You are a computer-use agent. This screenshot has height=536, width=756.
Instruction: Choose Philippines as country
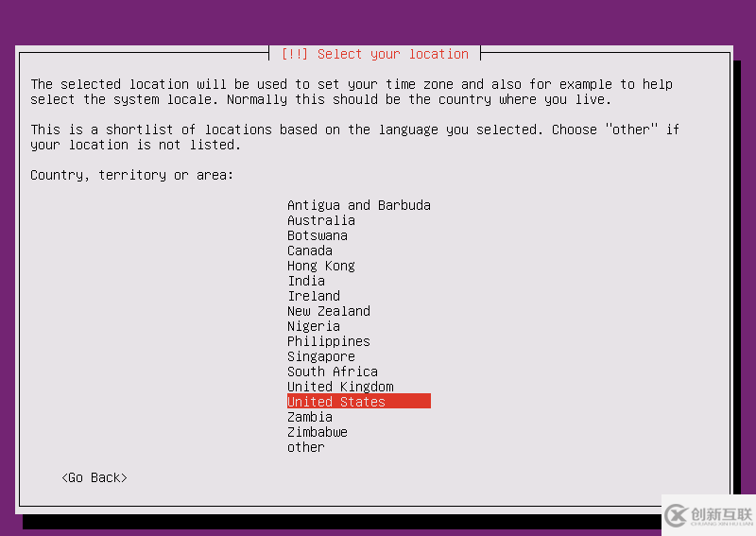tap(329, 341)
